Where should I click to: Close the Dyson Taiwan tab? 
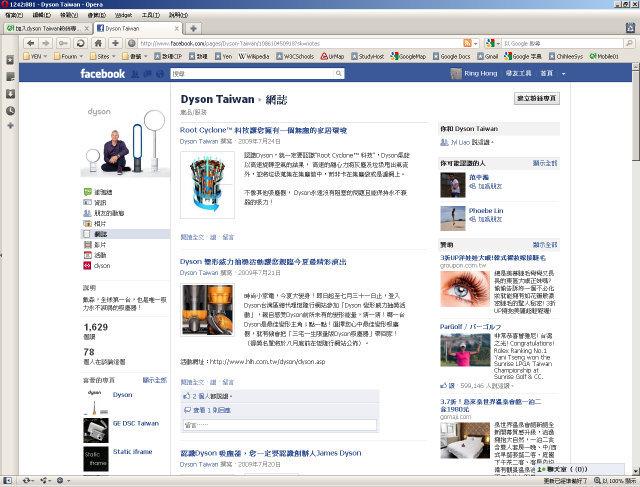[177, 29]
